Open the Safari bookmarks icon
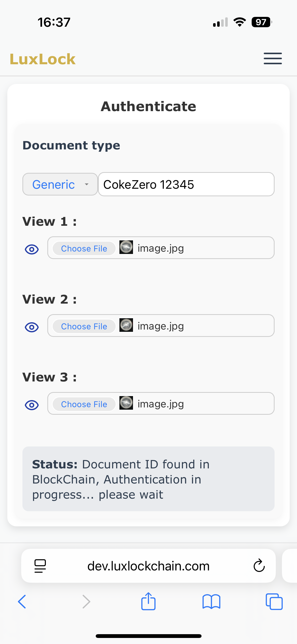 pyautogui.click(x=211, y=602)
